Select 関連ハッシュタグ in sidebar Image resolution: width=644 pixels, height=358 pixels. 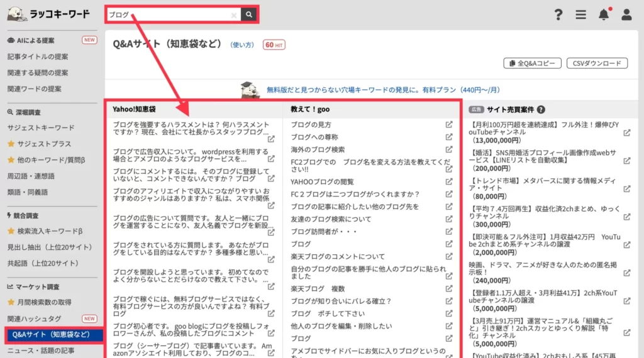(35, 318)
